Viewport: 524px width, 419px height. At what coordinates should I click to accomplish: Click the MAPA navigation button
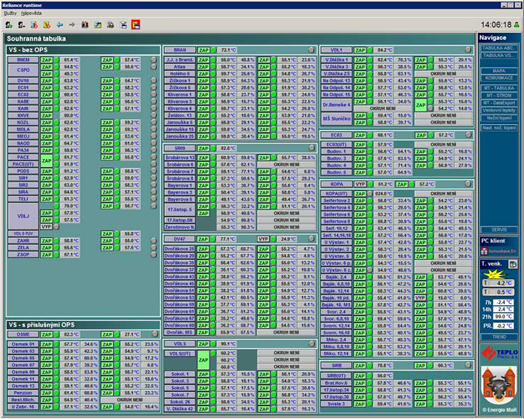[498, 71]
